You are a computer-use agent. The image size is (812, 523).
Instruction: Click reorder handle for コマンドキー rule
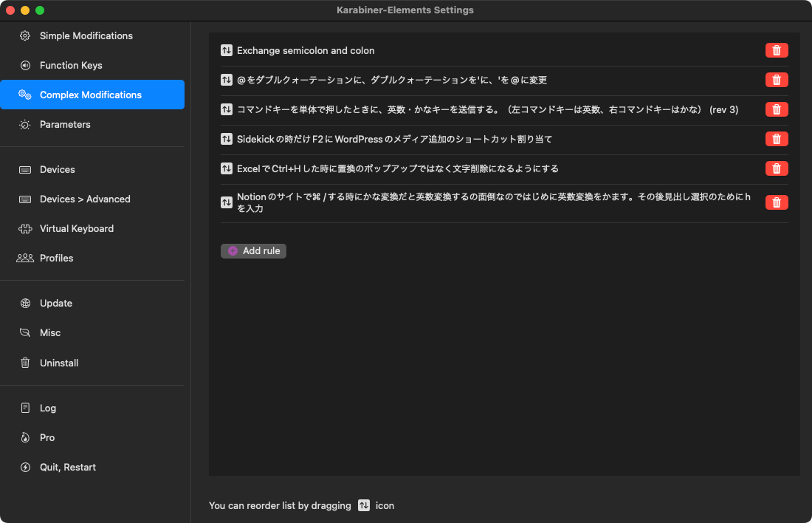tap(227, 109)
